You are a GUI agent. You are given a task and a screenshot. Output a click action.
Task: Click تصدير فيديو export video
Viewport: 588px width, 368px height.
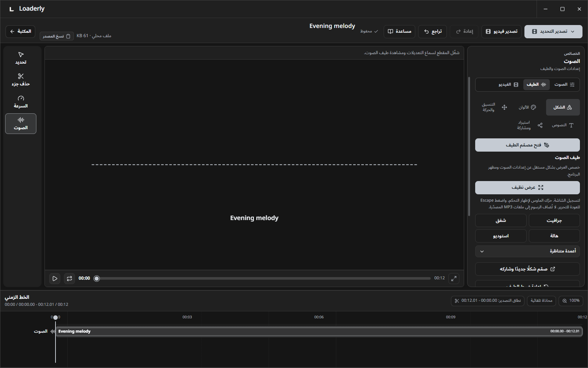tap(501, 31)
